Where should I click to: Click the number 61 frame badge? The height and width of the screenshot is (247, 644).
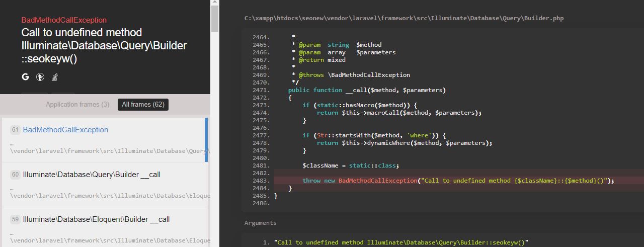point(15,130)
